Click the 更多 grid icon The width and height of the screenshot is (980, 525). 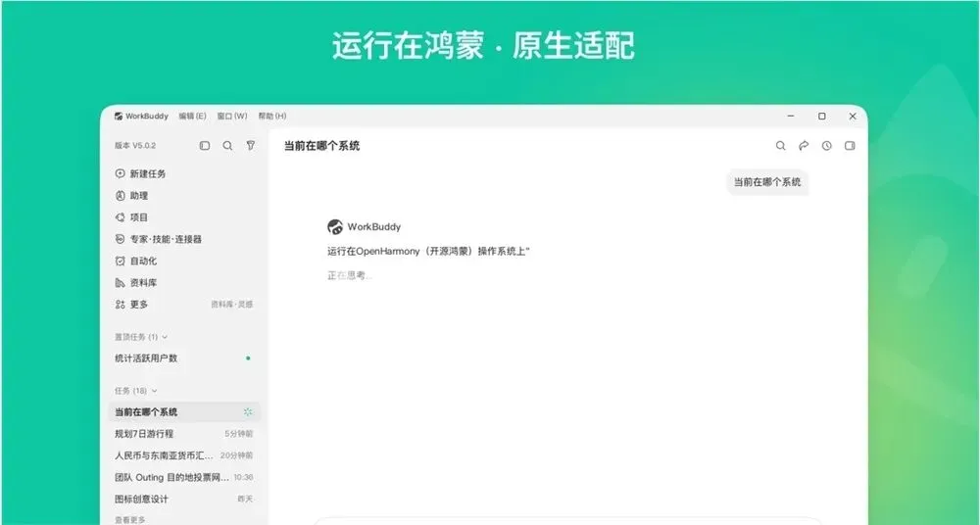point(121,305)
